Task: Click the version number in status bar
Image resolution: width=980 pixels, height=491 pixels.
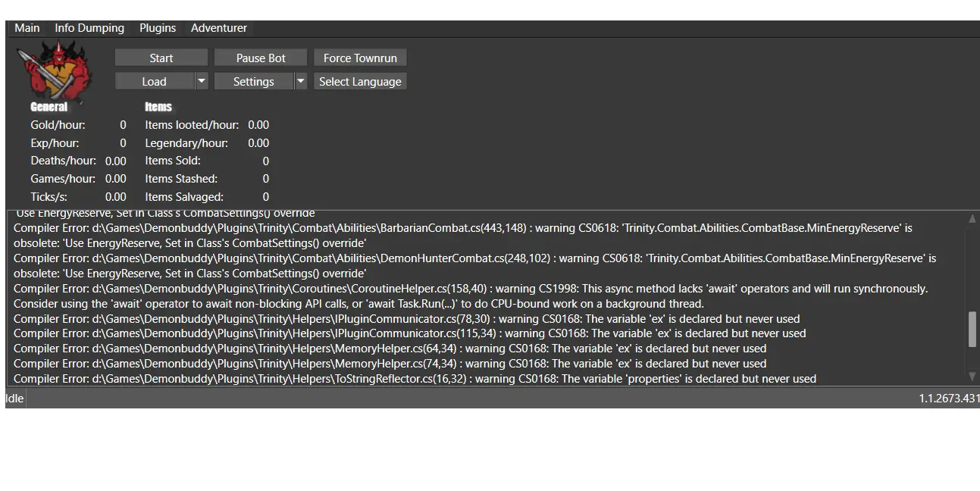Action: pos(948,398)
